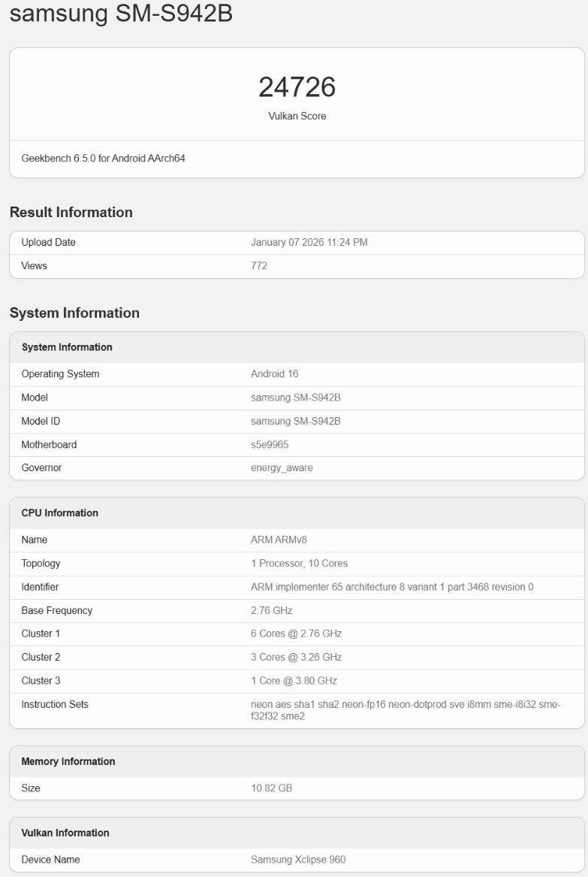This screenshot has height=877, width=588.
Task: Click the energy_aware governor value
Action: point(282,468)
